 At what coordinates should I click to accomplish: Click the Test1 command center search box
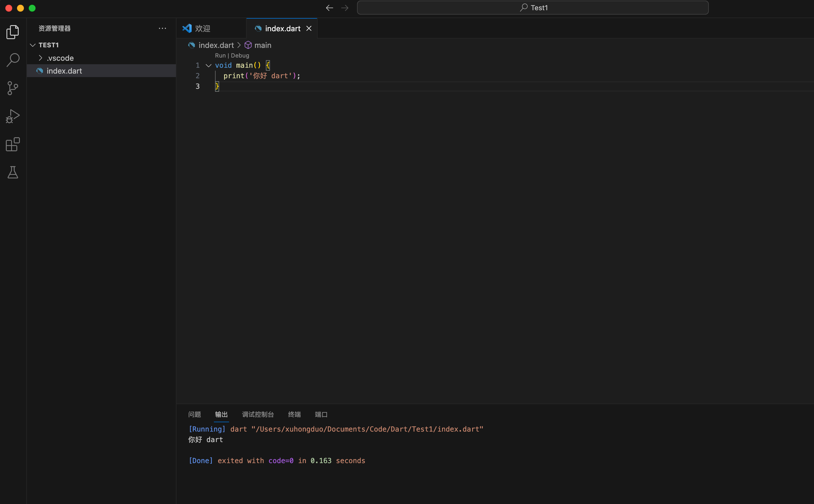coord(533,8)
